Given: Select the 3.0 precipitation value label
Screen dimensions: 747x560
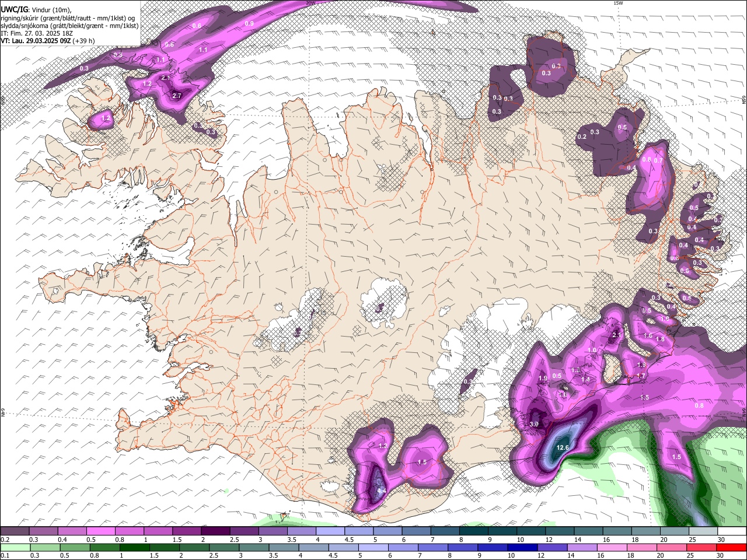Looking at the screenshot, I should pos(534,424).
